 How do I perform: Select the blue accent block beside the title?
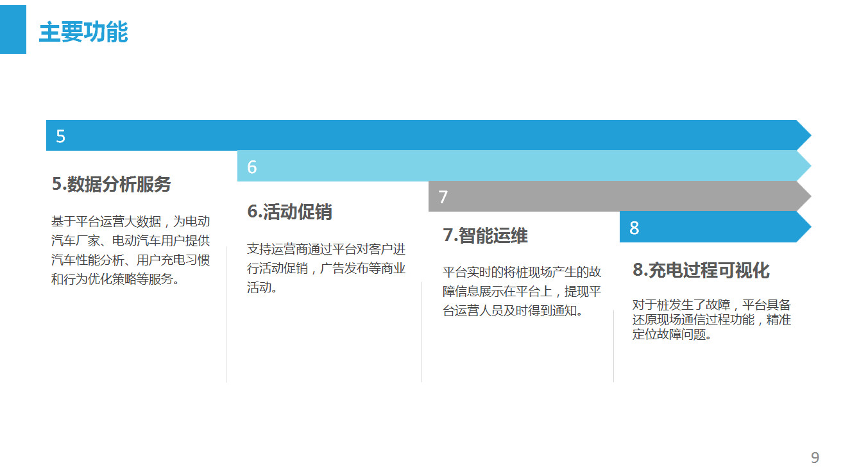pos(13,29)
